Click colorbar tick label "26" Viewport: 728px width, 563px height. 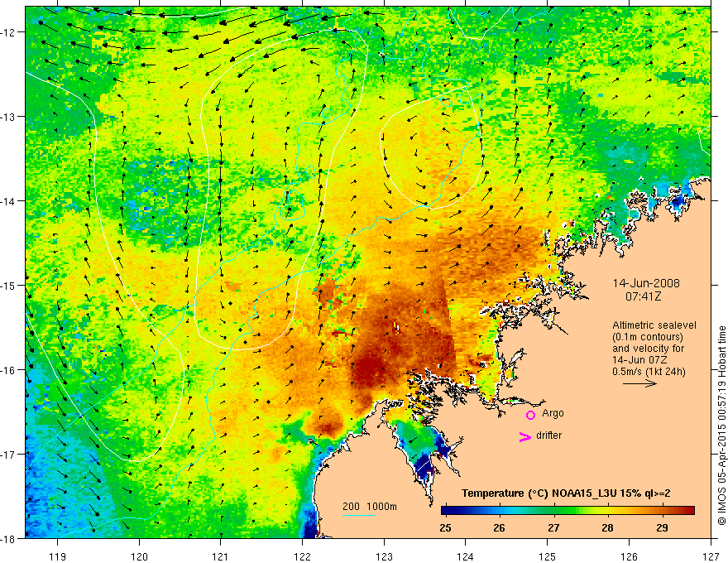499,527
